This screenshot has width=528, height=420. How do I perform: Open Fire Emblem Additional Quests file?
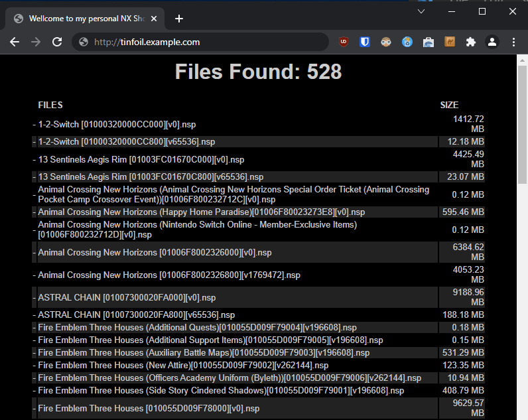point(197,327)
